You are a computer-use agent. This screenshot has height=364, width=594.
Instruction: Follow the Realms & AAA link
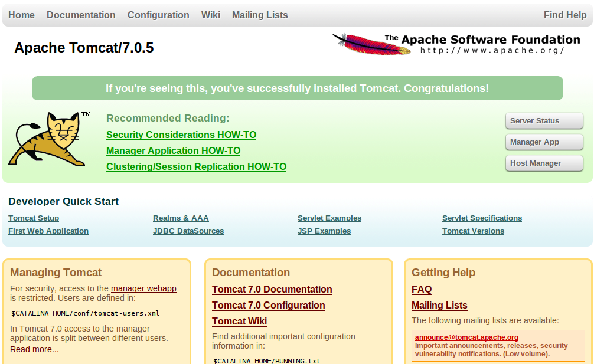[181, 218]
